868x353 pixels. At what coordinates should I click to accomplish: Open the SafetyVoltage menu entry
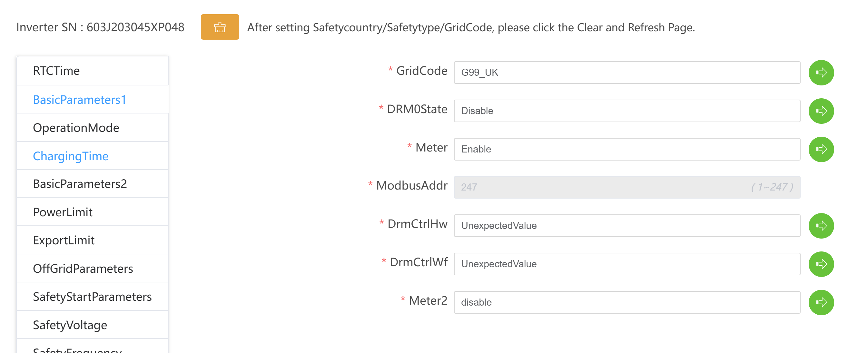(x=70, y=325)
